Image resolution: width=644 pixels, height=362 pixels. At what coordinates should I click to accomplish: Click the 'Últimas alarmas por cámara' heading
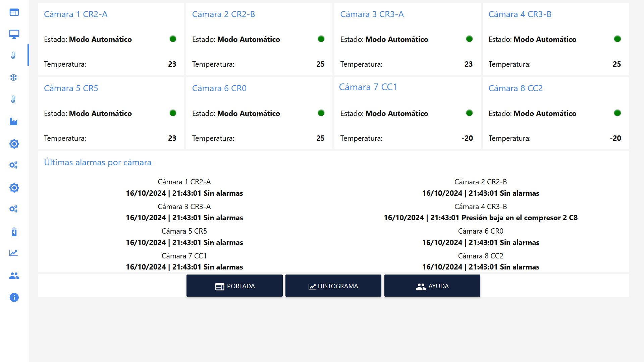(98, 162)
